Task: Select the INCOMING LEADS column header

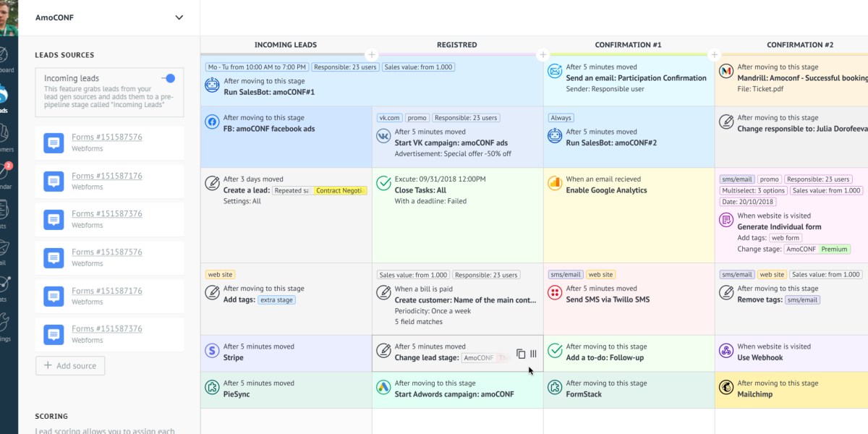Action: coord(286,45)
